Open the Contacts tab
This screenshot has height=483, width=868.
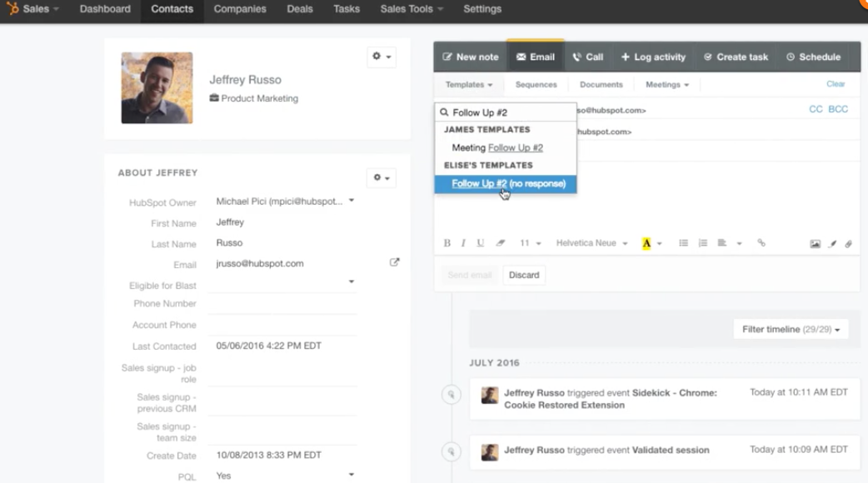tap(172, 9)
